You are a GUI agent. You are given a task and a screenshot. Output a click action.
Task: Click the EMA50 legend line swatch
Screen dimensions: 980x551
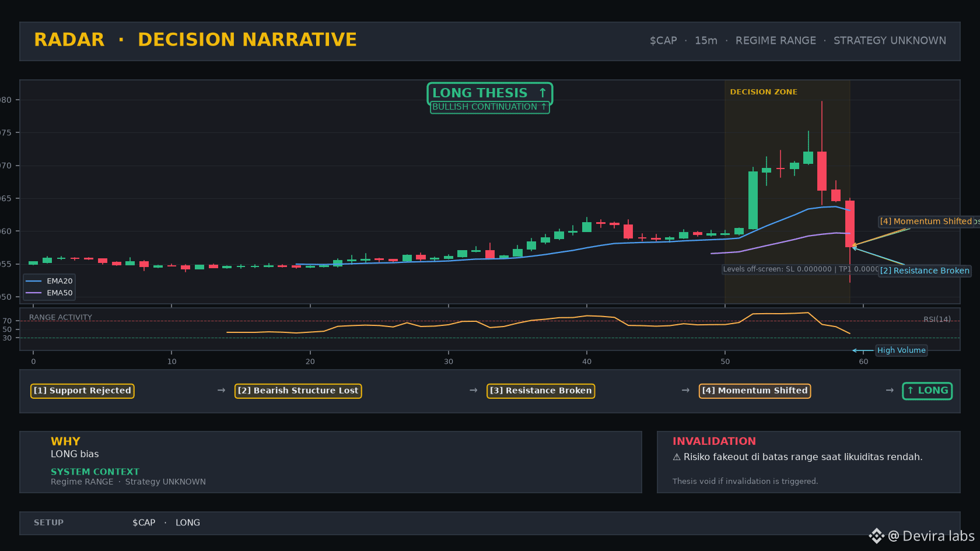34,293
